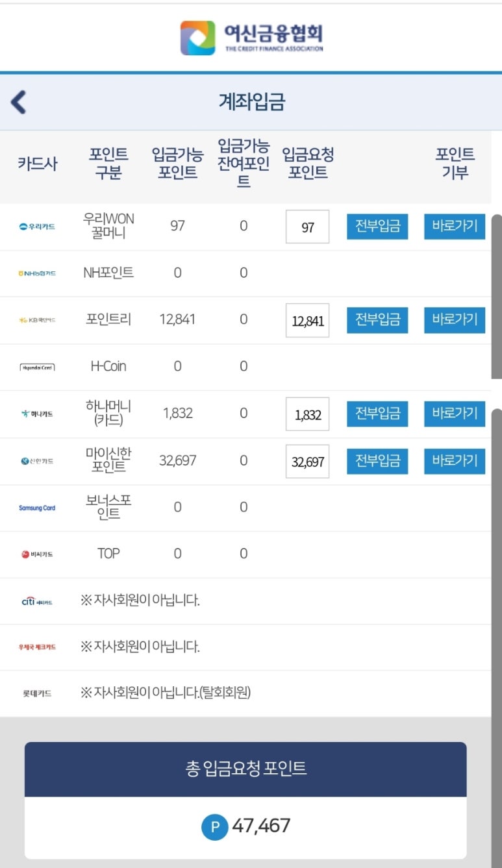Screen dimensions: 502x868
Task: Click the NH포인트 point type
Action: tap(108, 273)
